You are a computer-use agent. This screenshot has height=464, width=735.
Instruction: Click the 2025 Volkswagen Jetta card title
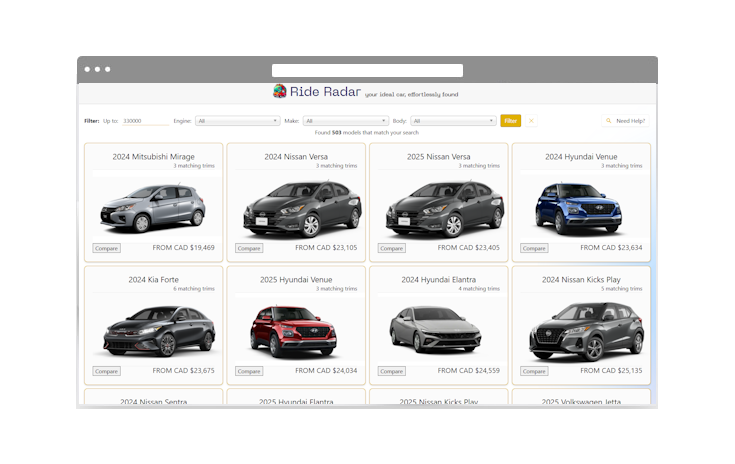point(581,401)
